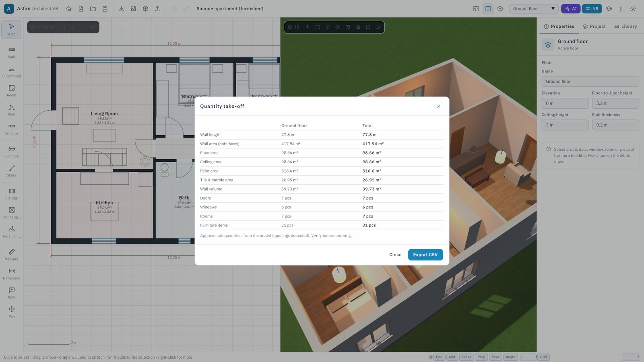The image size is (644, 362).
Task: Click the Undo arrow
Action: (x=174, y=8)
